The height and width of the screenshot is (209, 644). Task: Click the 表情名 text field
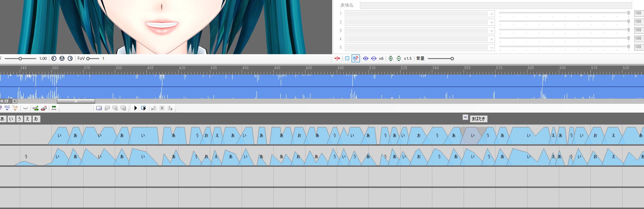(496, 5)
